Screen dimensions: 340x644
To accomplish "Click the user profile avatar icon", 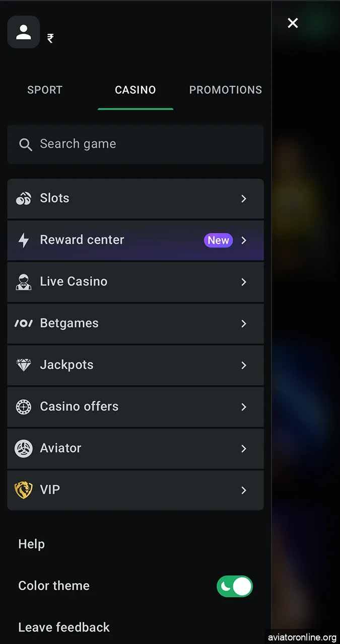I will click(23, 32).
